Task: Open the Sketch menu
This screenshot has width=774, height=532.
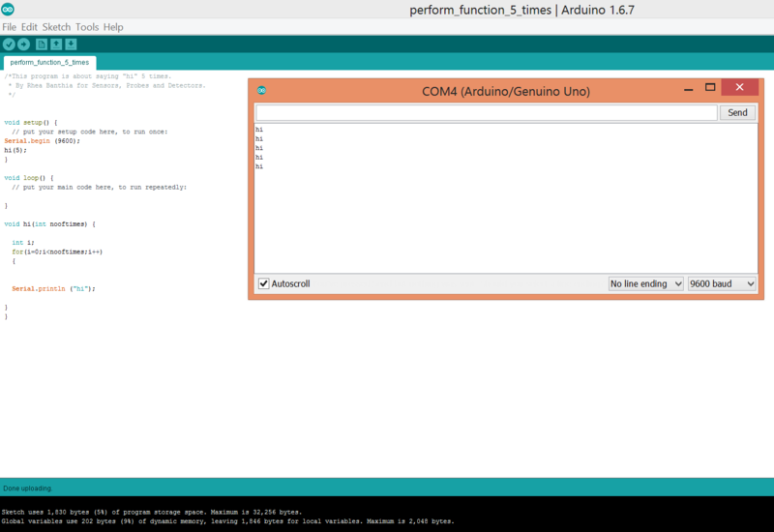Action: coord(56,27)
